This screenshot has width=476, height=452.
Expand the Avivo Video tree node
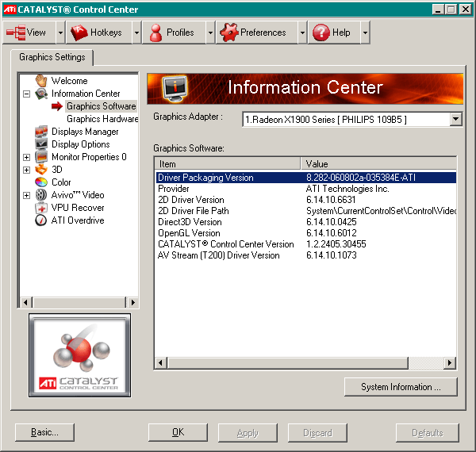(x=27, y=195)
